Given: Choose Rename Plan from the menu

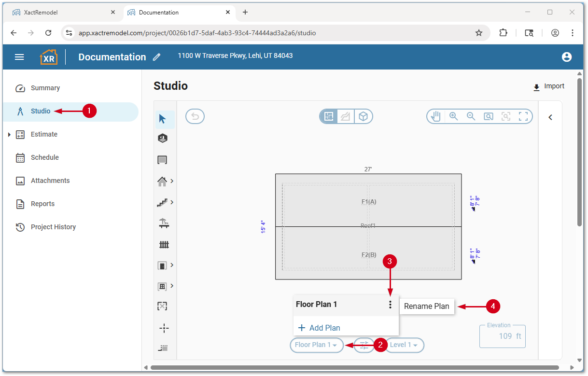Looking at the screenshot, I should pyautogui.click(x=426, y=306).
